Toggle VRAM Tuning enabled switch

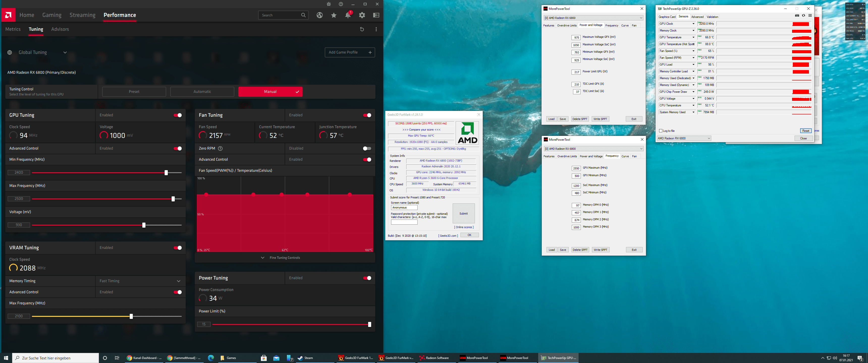click(178, 248)
